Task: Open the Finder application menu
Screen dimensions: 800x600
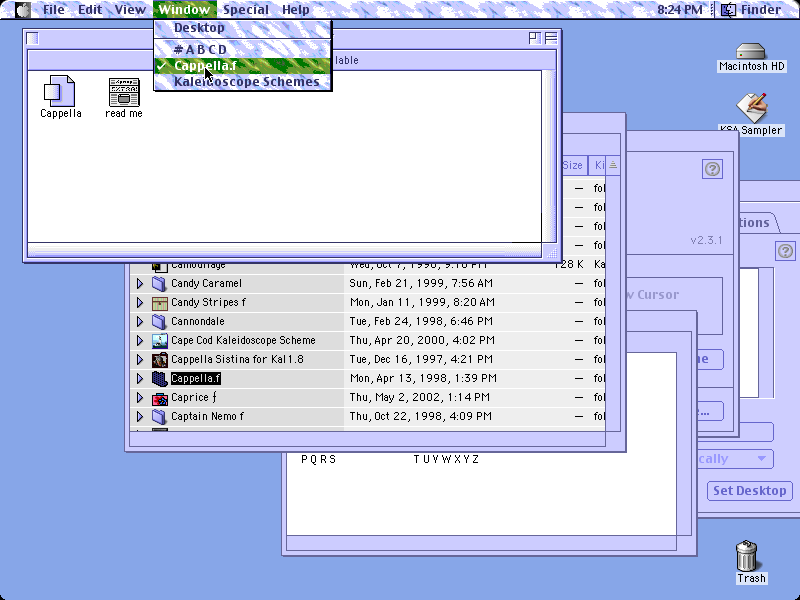Action: (751, 10)
